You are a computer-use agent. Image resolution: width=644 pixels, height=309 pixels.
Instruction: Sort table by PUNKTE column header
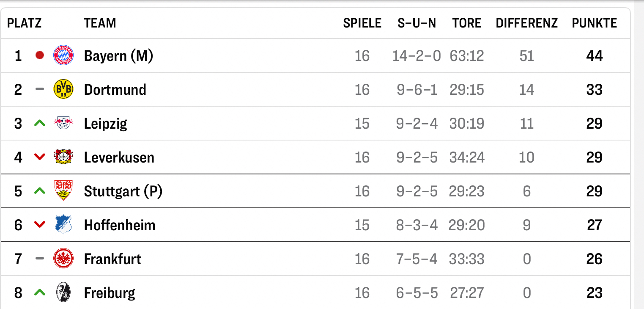(x=594, y=23)
